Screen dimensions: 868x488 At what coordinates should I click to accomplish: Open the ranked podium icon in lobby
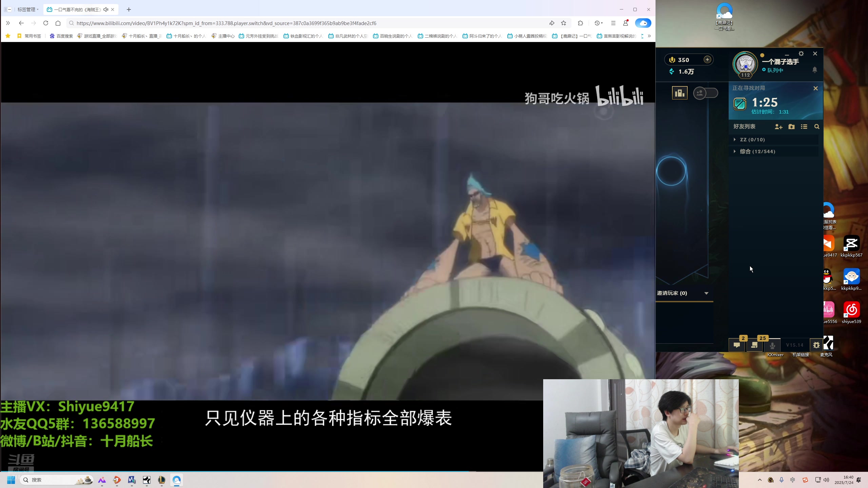coord(680,93)
